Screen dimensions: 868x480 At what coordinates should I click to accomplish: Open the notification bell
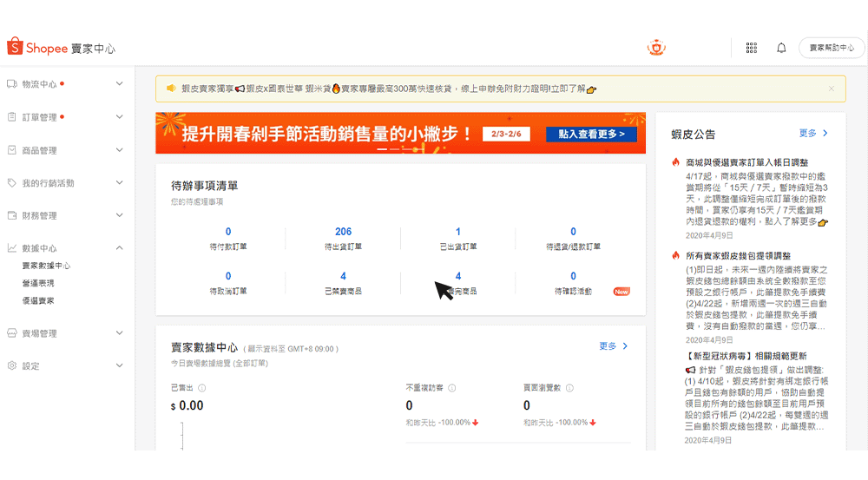(781, 48)
